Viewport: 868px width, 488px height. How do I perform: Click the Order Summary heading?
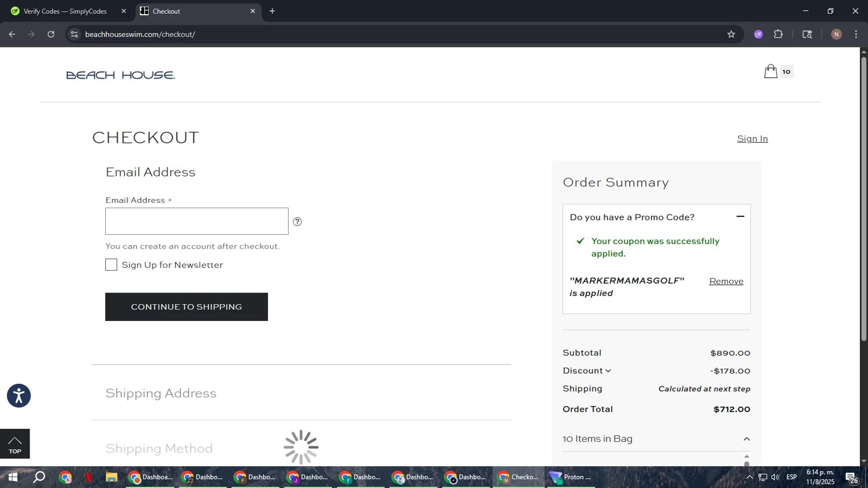tap(616, 182)
